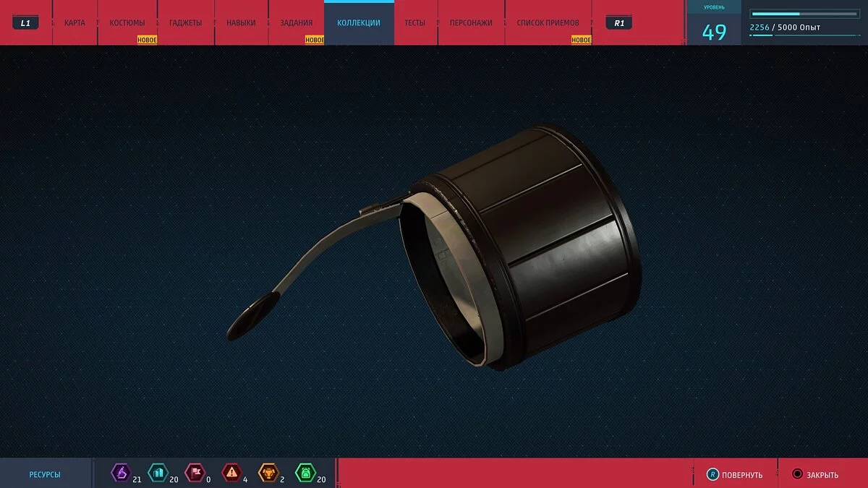Click the Новое badge under Задания

pos(315,40)
